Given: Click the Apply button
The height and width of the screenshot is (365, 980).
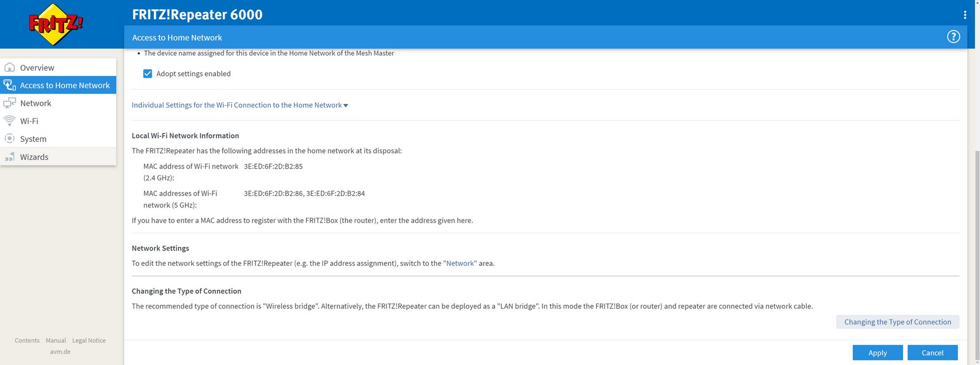Looking at the screenshot, I should [x=877, y=353].
